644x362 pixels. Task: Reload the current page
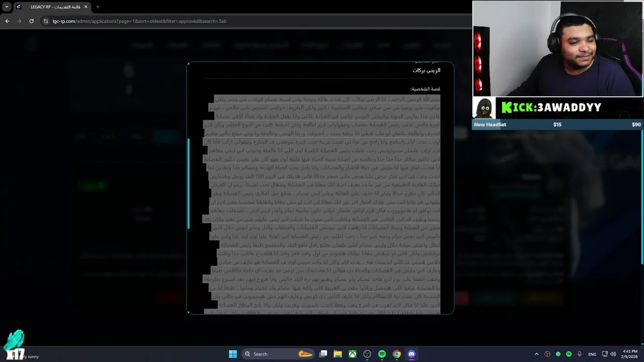click(x=31, y=21)
